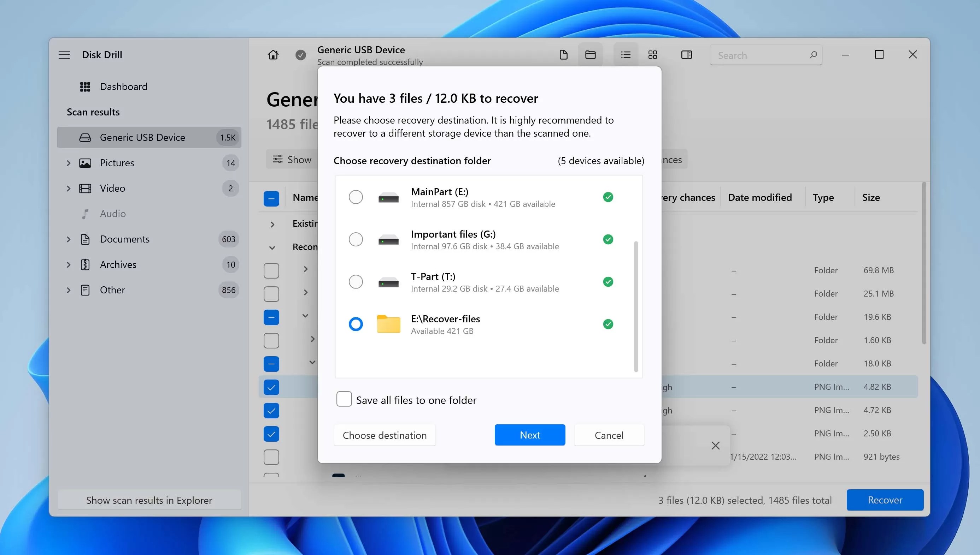The width and height of the screenshot is (980, 555).
Task: Open the hamburger menu beside Disk Drill
Action: 64,55
